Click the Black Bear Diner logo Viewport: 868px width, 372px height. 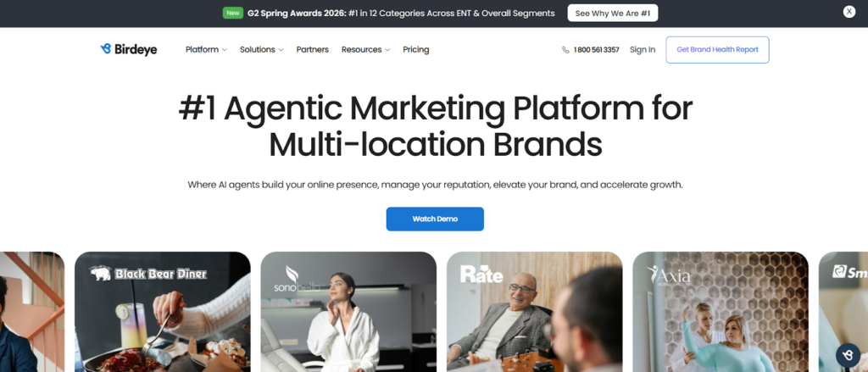(x=147, y=273)
